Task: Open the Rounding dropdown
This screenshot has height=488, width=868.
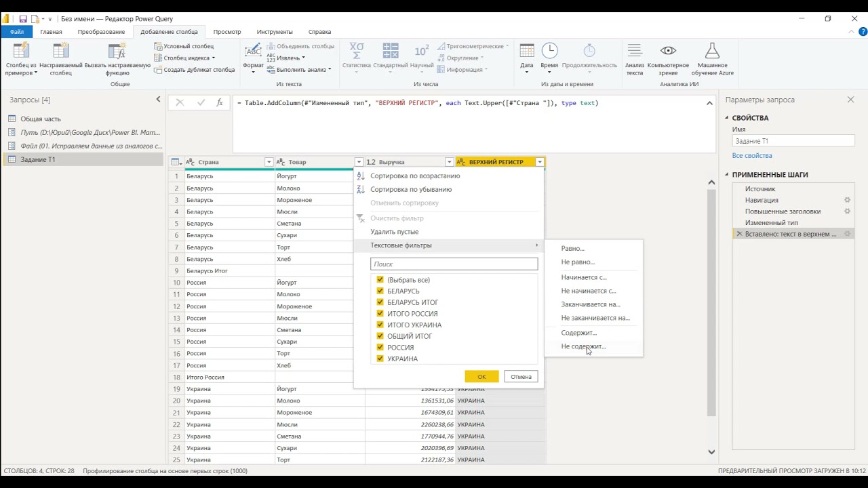Action: pyautogui.click(x=460, y=58)
